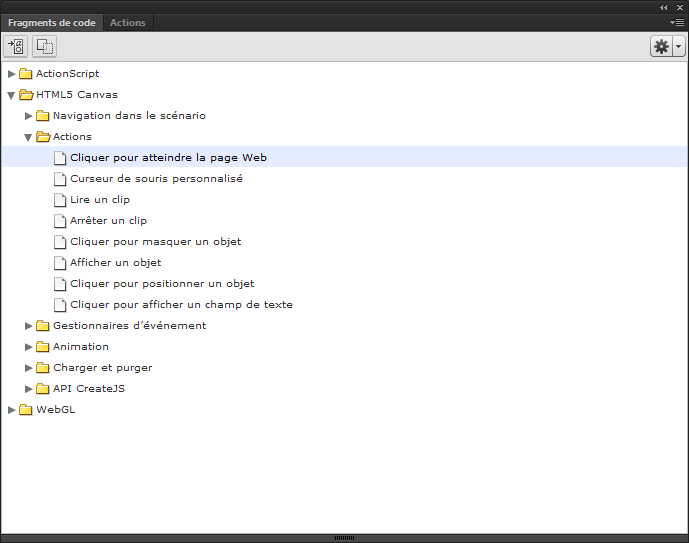
Task: Switch to the Actions tab
Action: click(x=128, y=23)
